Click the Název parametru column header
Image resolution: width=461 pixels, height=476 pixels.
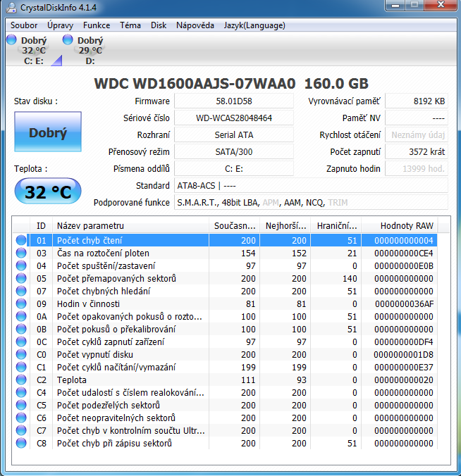[x=130, y=225]
